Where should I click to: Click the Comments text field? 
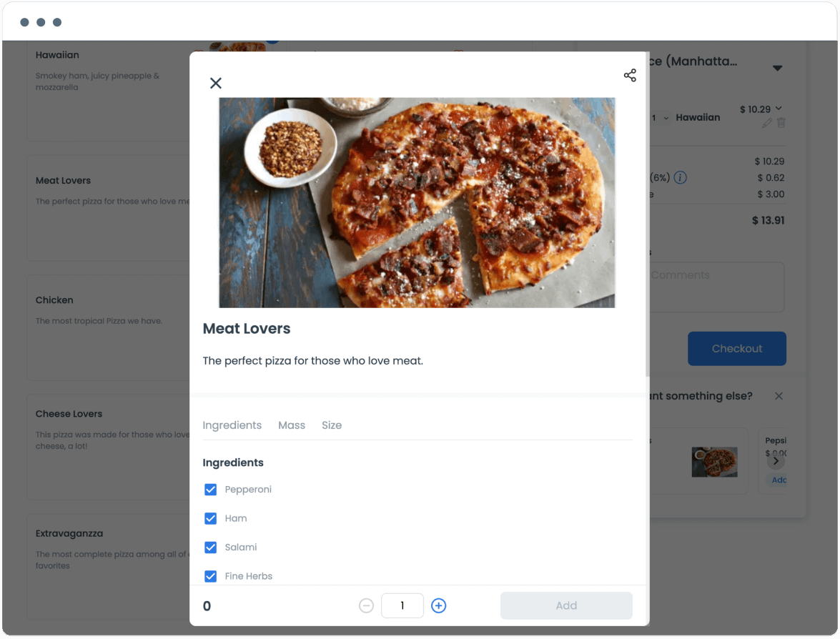(x=717, y=287)
